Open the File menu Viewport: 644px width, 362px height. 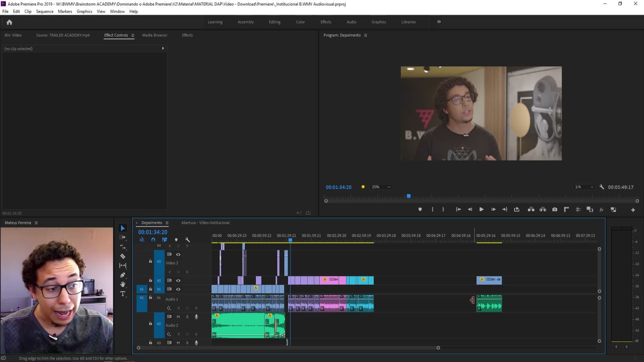click(5, 11)
